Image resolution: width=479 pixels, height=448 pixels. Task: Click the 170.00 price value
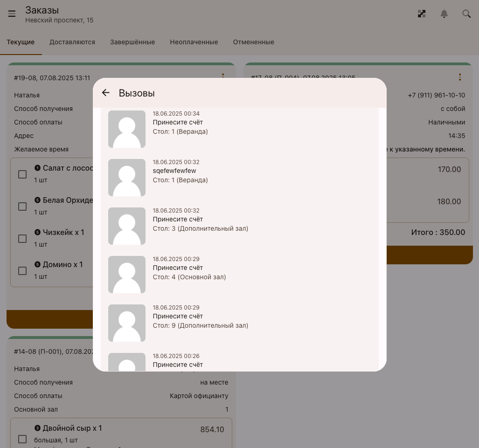(x=449, y=169)
